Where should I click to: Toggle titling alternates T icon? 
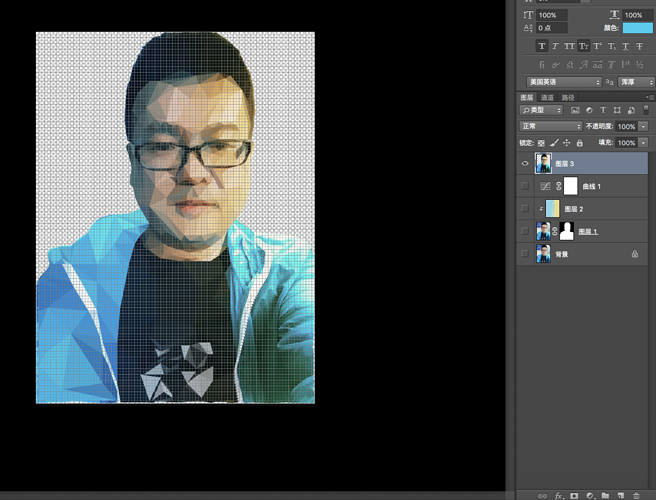pos(612,64)
